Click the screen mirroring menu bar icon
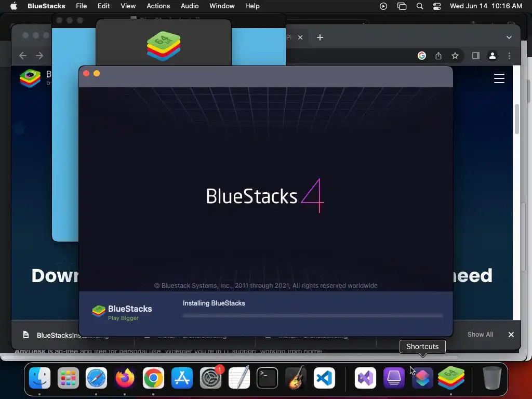 point(402,6)
